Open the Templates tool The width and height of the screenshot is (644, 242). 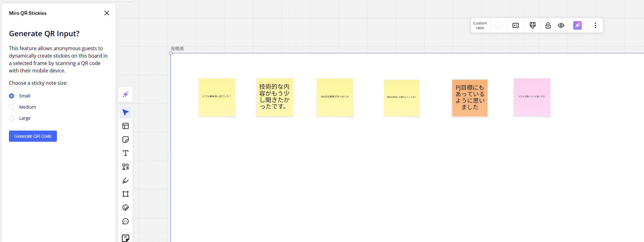point(126,126)
